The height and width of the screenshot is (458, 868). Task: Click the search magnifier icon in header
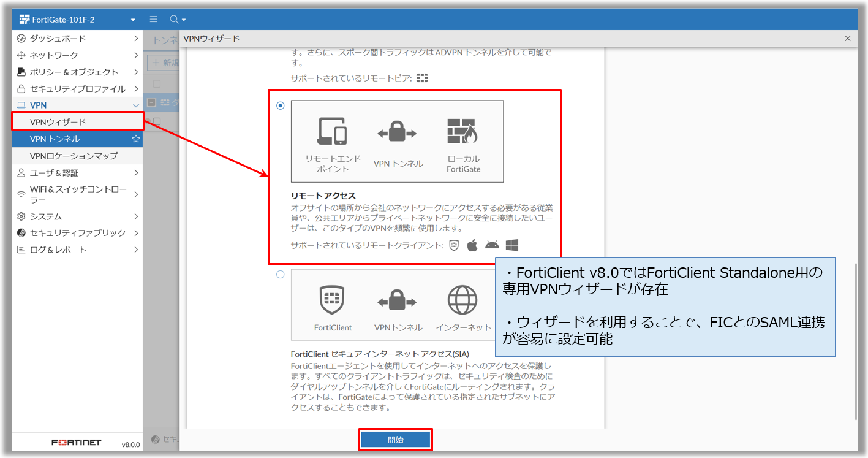pyautogui.click(x=173, y=20)
